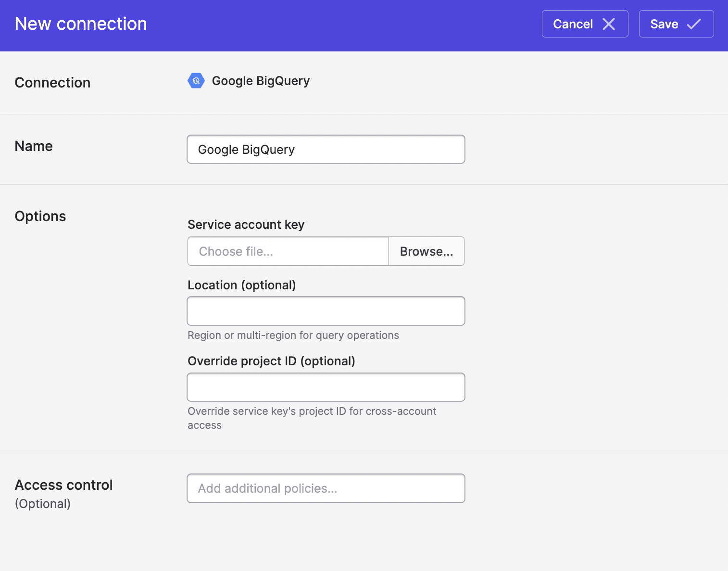
Task: Click the Connection section label
Action: [52, 83]
